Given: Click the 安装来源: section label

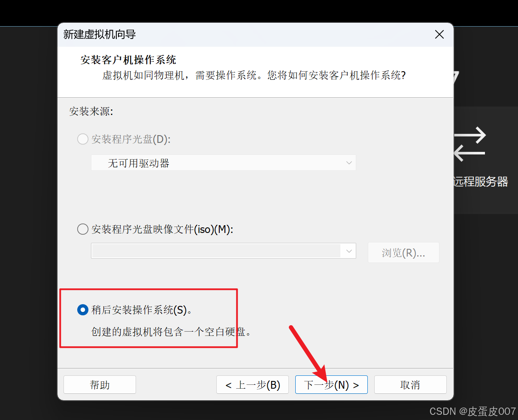Looking at the screenshot, I should [x=91, y=112].
